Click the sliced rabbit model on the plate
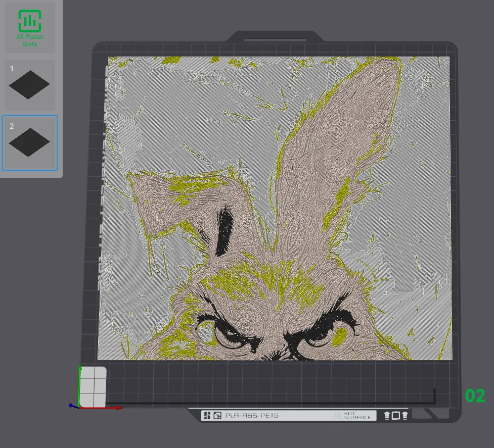Screen dimensions: 494x448 coord(275,208)
